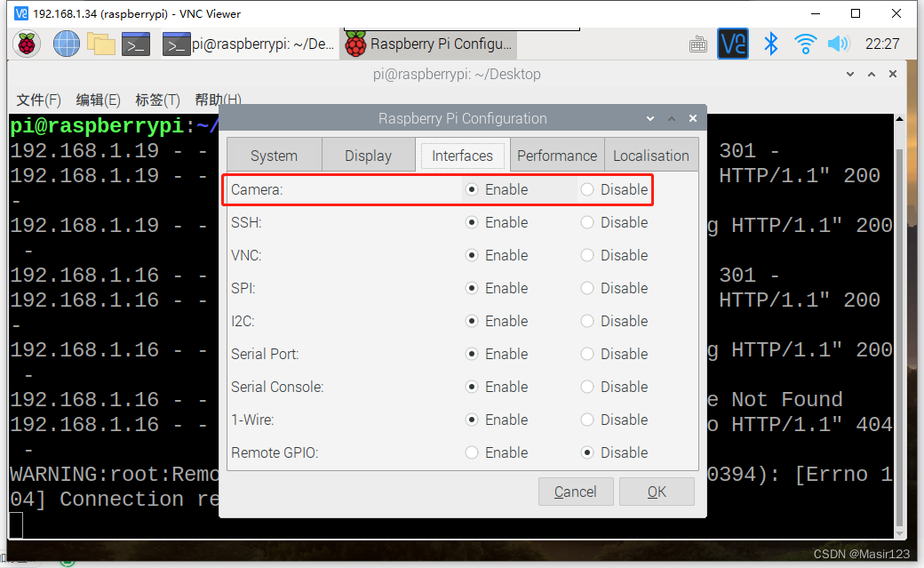Disable the I2C interface

tap(614, 322)
